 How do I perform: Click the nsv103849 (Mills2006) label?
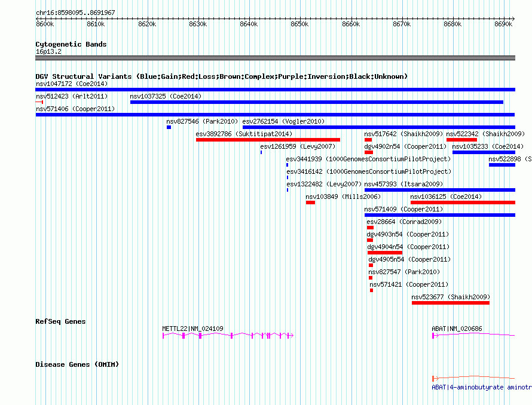pos(343,197)
